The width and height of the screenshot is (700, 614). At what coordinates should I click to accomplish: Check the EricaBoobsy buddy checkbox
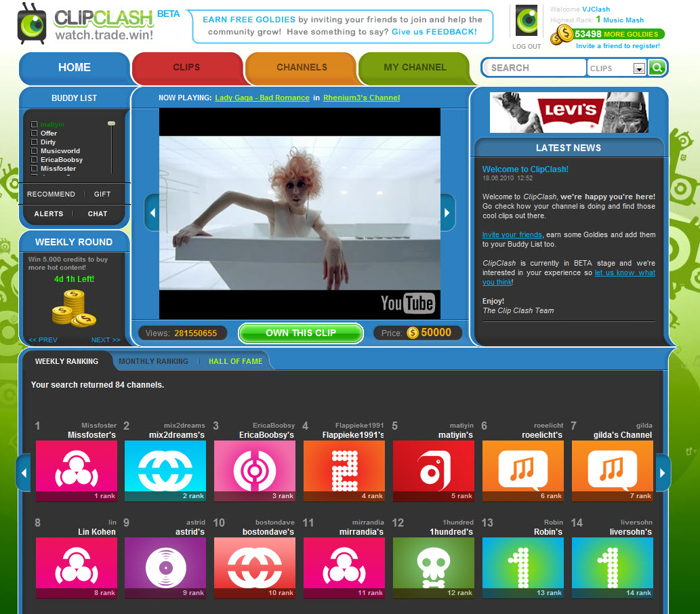pos(33,160)
